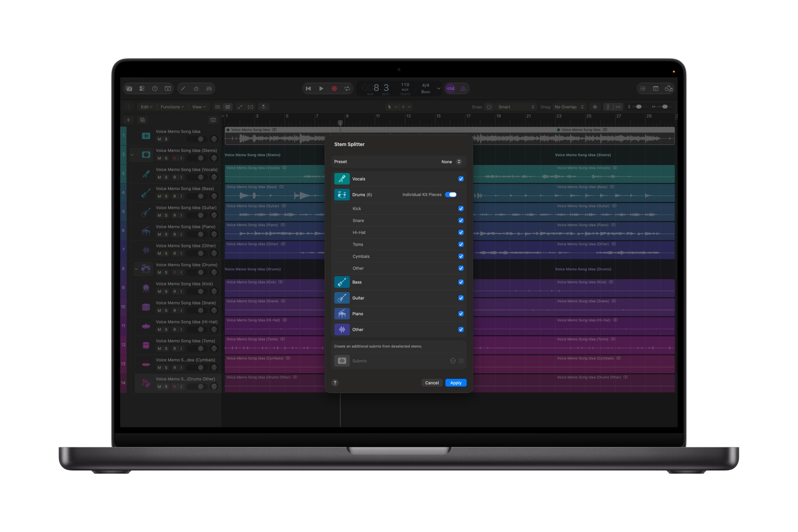Open the Preset None dropdown
The width and height of the screenshot is (798, 532).
451,162
